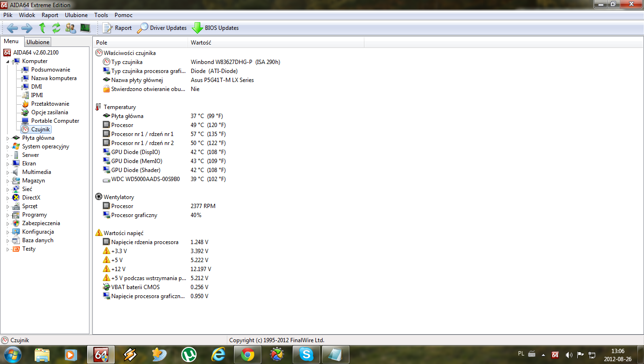This screenshot has width=644, height=364.
Task: Click the power icon beside Opcje zasilania
Action: [x=25, y=112]
